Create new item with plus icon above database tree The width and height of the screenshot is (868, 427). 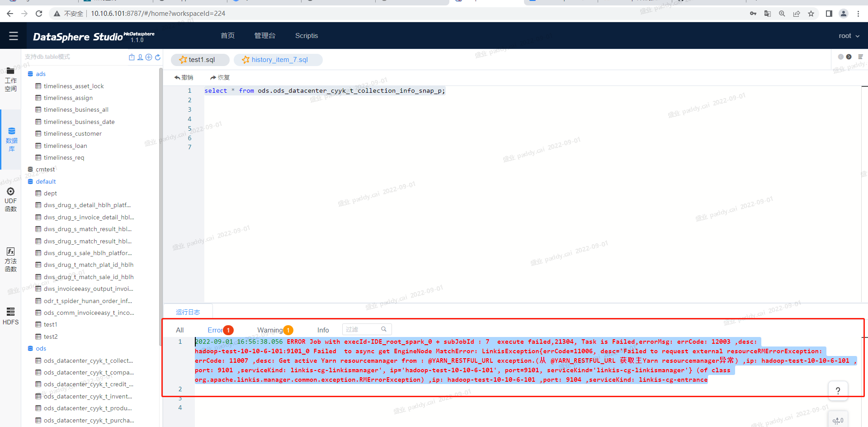[149, 57]
